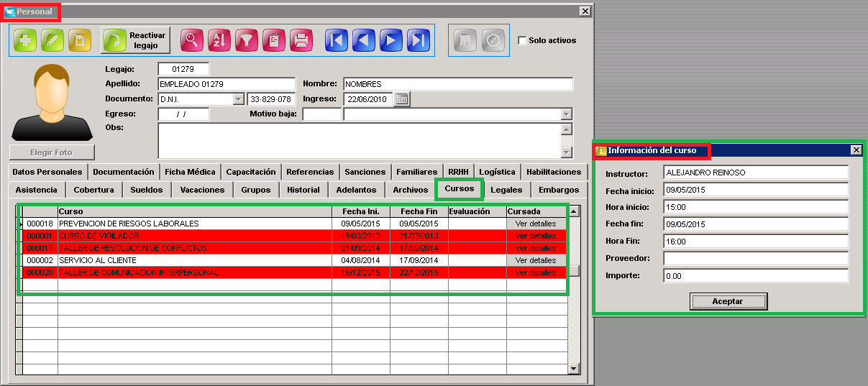Click the Instructor input field
The height and width of the screenshot is (386, 868).
pyautogui.click(x=756, y=173)
